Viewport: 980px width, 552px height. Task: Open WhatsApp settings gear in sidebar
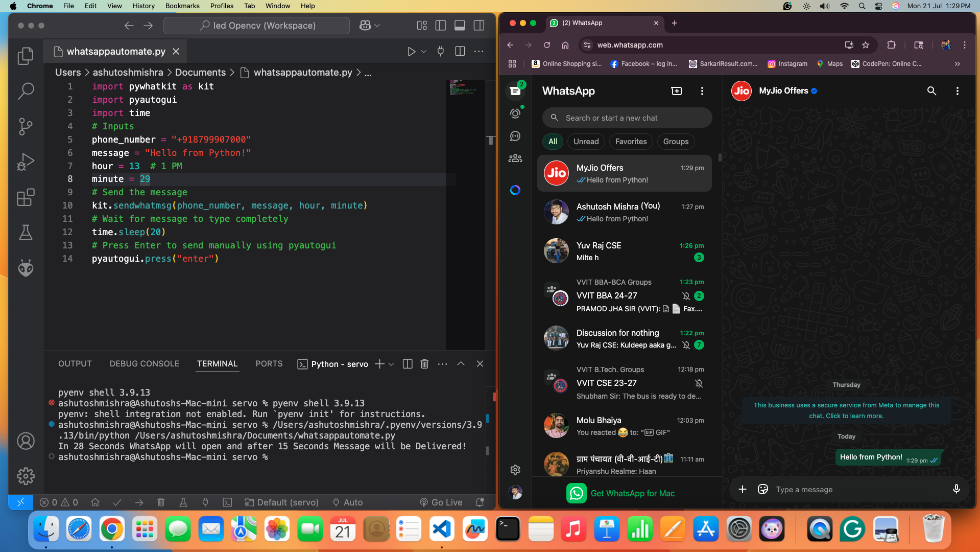click(515, 470)
